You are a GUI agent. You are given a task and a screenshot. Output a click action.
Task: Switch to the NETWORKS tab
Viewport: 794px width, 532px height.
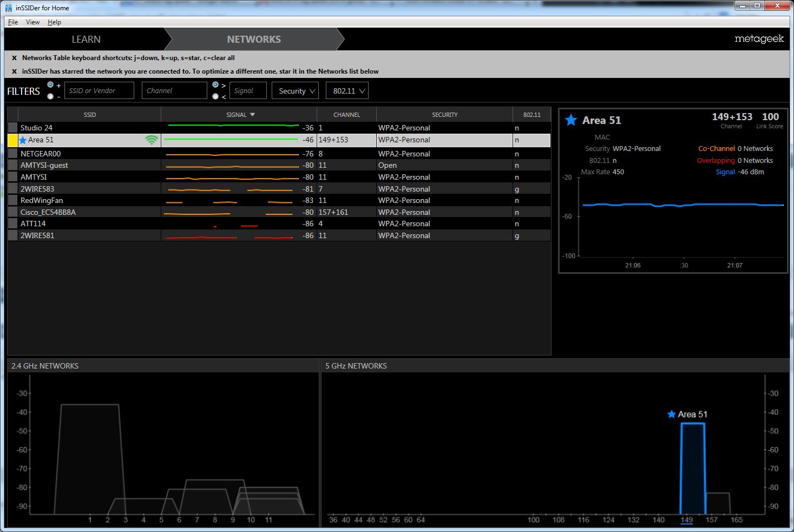tap(254, 40)
